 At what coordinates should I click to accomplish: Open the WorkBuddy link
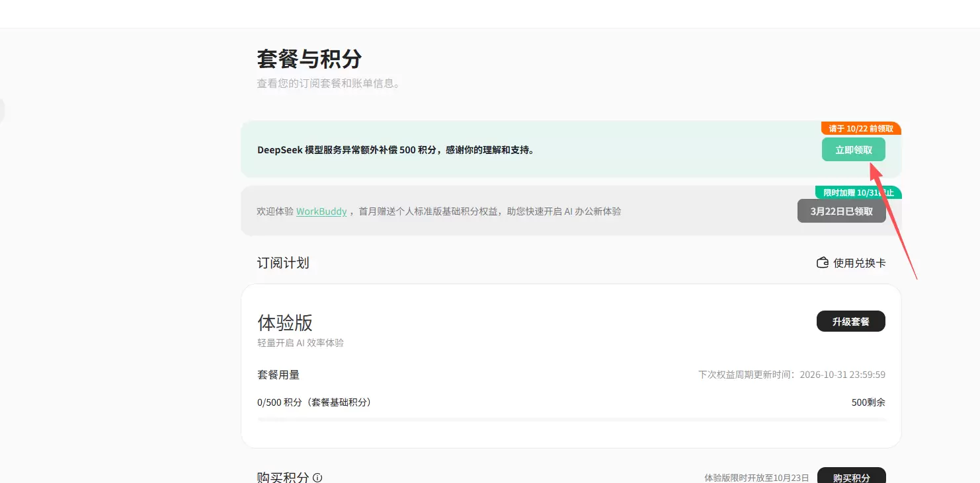click(x=321, y=211)
